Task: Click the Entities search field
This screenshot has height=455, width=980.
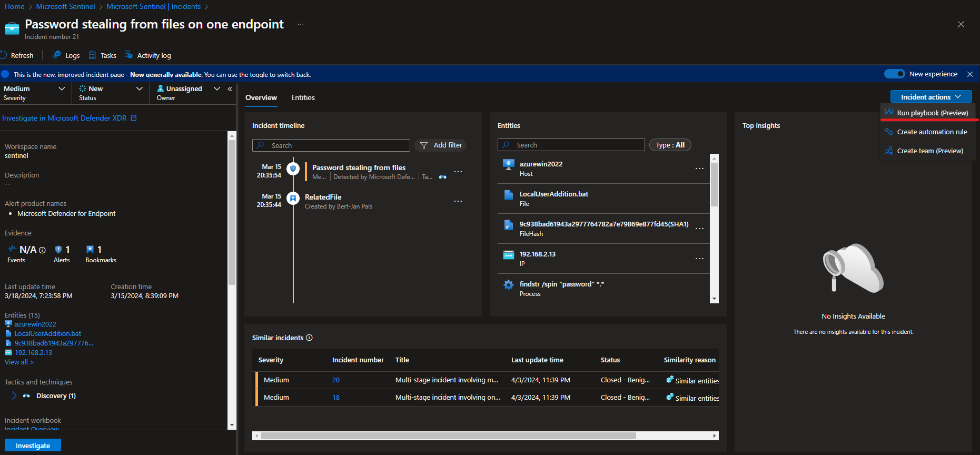Action: pyautogui.click(x=571, y=145)
